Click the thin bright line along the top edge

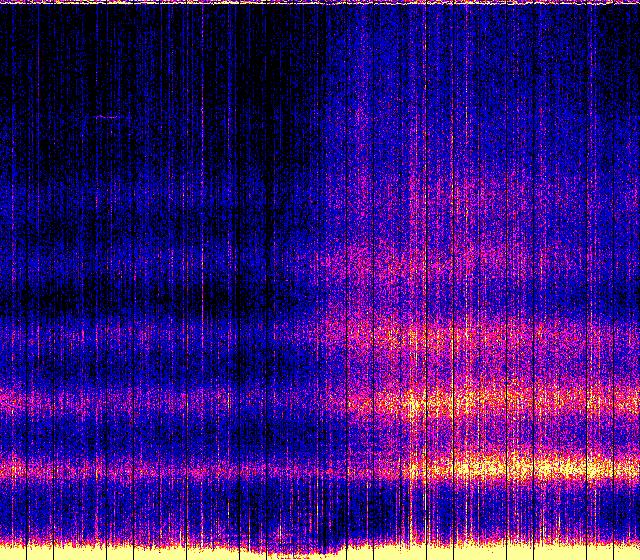pyautogui.click(x=320, y=2)
